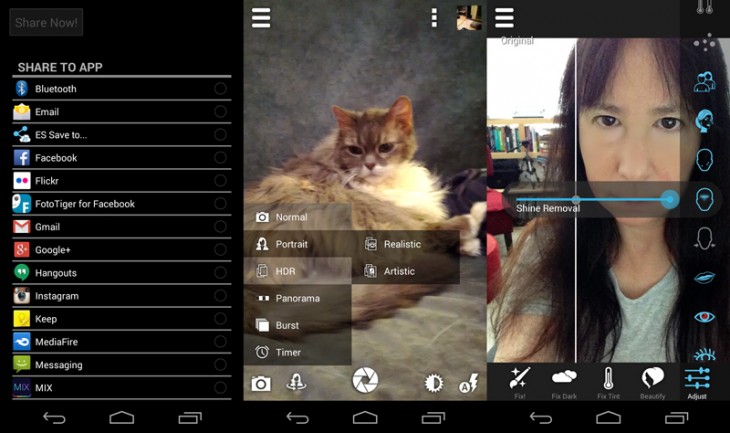Open the Adjust tab
Viewport: 730px width, 433px height.
pyautogui.click(x=697, y=381)
